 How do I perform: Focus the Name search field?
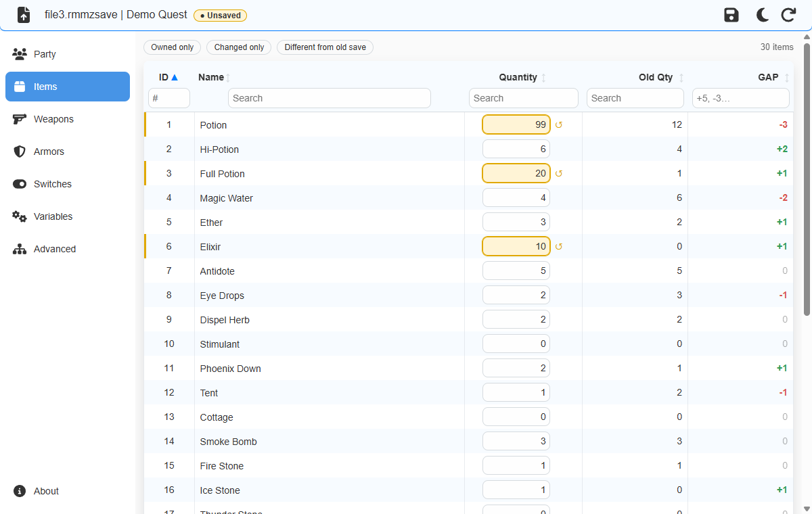330,98
